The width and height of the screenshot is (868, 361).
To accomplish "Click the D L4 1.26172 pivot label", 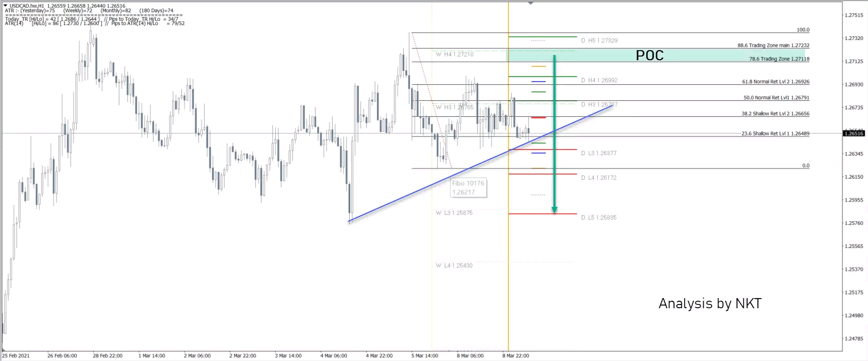I will (599, 178).
